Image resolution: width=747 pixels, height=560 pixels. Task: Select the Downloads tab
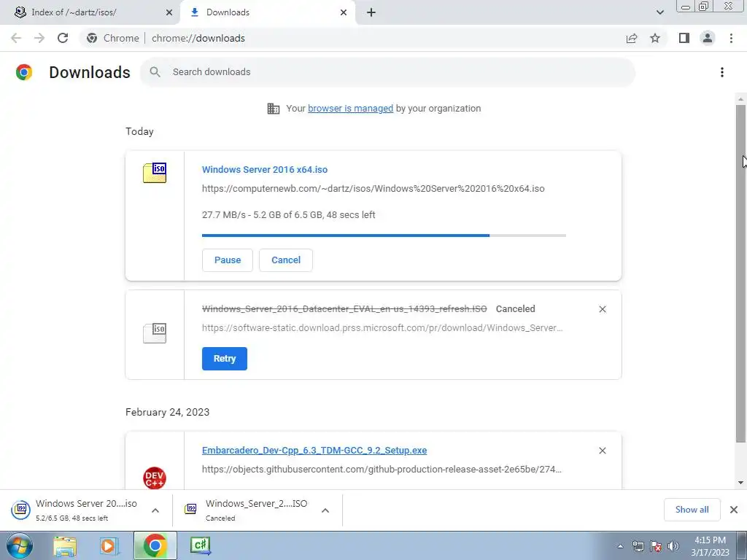point(267,12)
